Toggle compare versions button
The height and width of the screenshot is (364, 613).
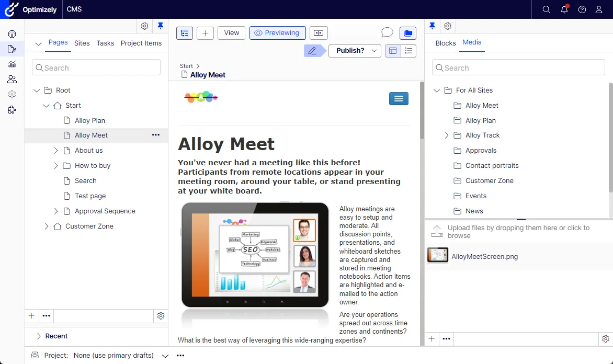tap(319, 33)
